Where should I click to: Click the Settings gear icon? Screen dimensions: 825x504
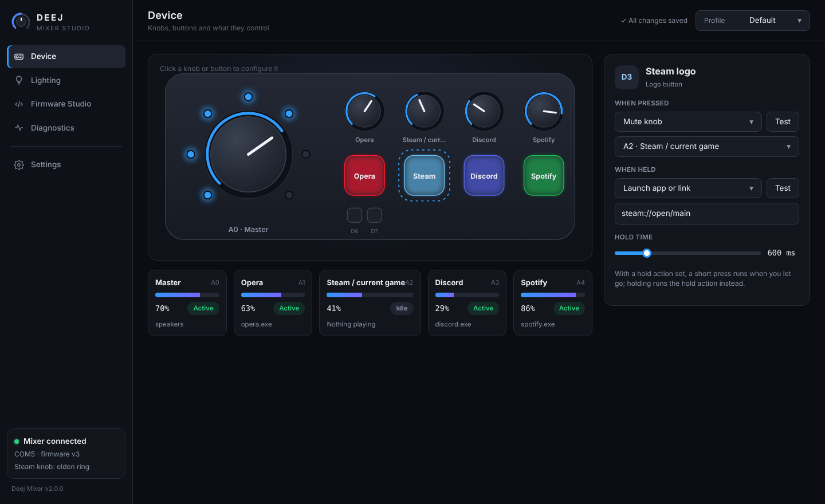[19, 165]
